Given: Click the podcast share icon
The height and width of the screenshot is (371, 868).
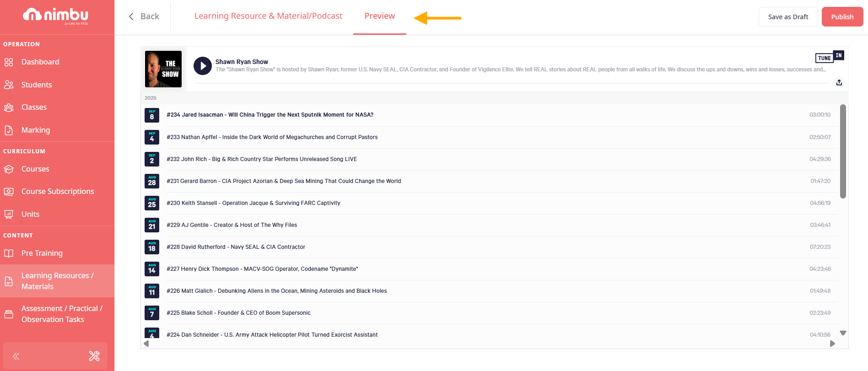Looking at the screenshot, I should click(x=839, y=82).
